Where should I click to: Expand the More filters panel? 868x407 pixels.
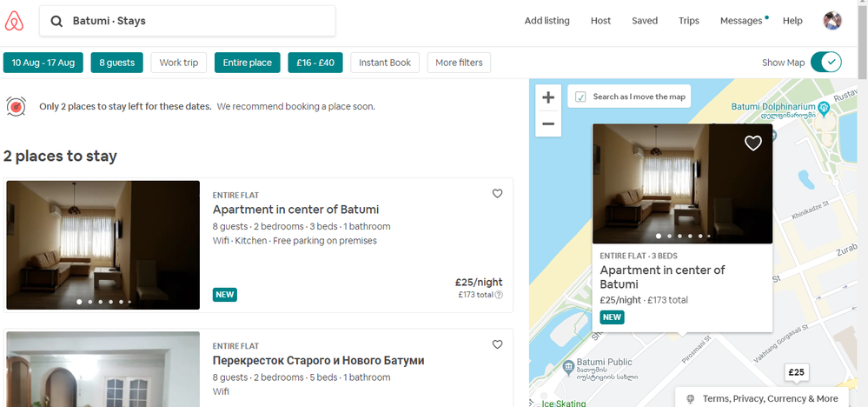459,63
